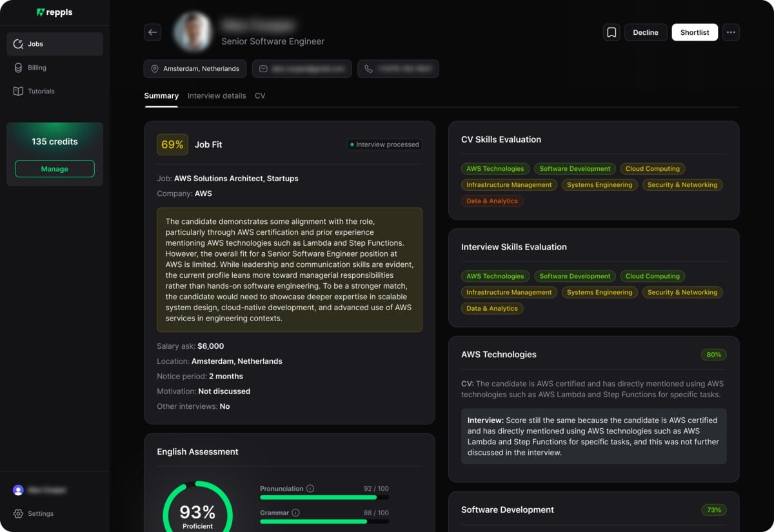
Task: Click the Grammar info icon
Action: coord(295,513)
